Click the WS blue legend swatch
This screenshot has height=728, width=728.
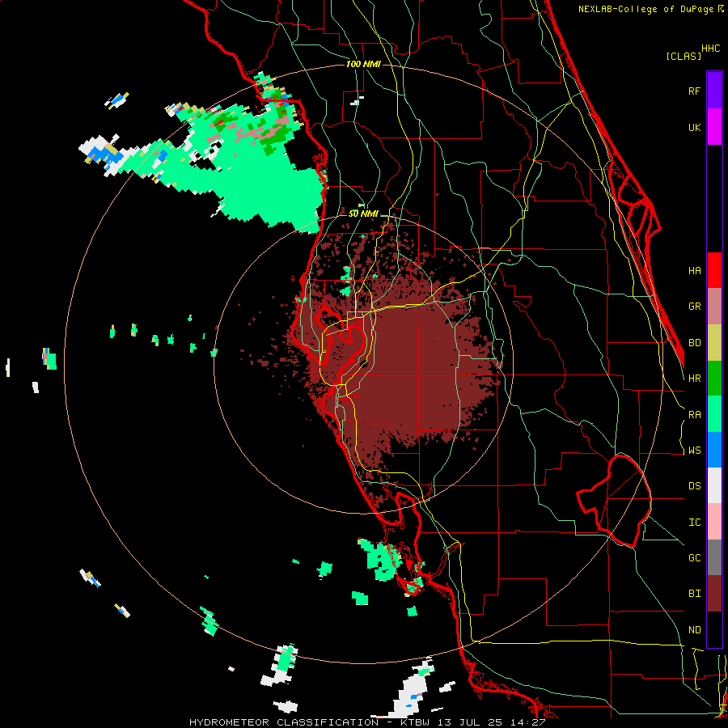click(714, 450)
